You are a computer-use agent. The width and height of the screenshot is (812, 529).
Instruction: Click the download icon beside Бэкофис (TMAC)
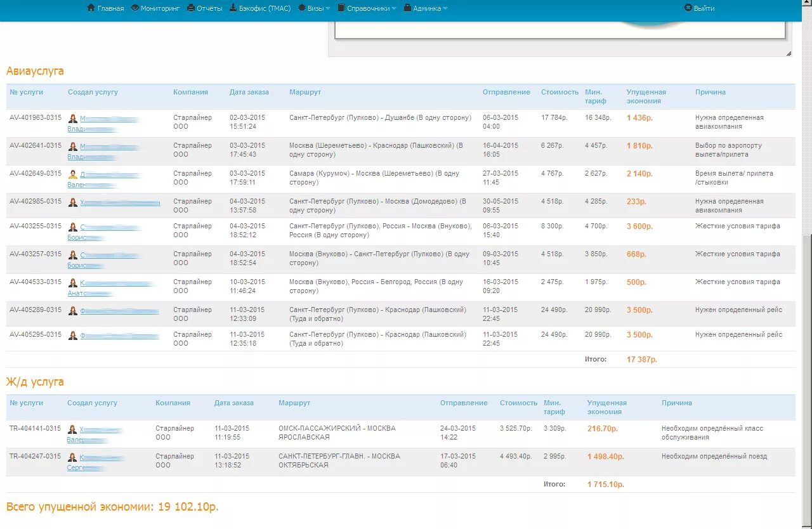[x=233, y=8]
